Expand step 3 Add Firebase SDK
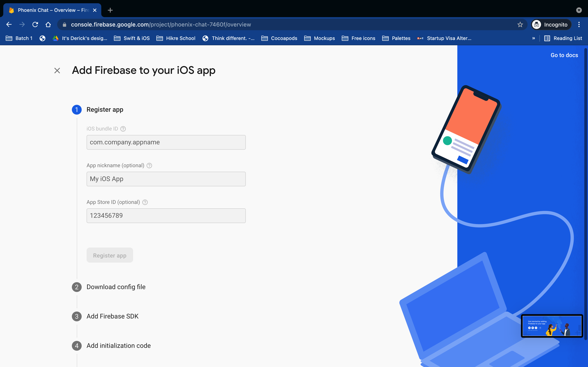The height and width of the screenshot is (367, 588). coord(112,316)
